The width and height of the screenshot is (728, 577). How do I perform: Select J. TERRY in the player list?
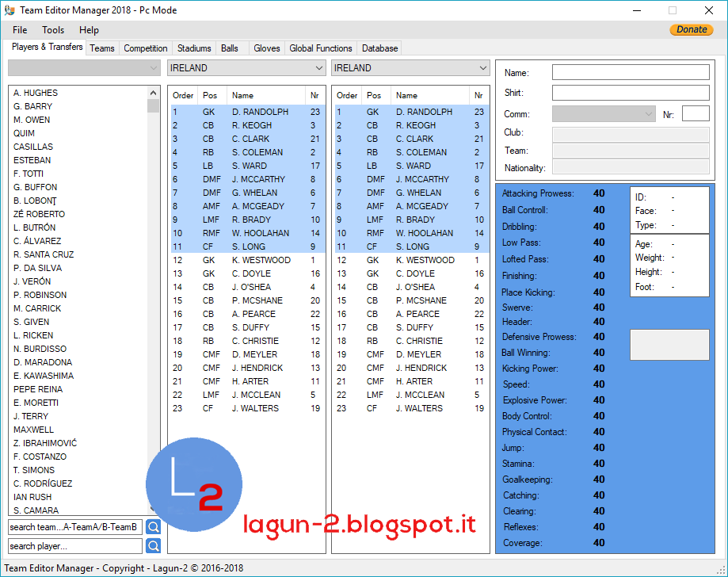pyautogui.click(x=31, y=416)
